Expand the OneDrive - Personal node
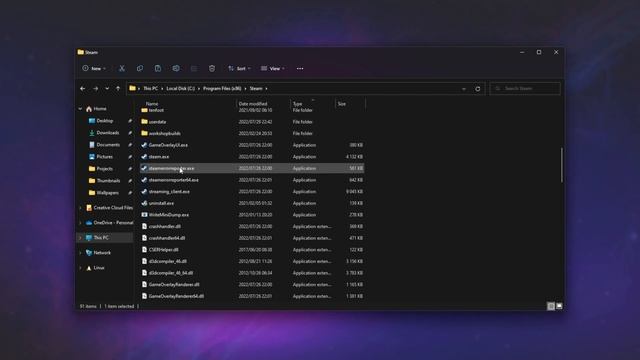The image size is (640, 360). coord(80,223)
